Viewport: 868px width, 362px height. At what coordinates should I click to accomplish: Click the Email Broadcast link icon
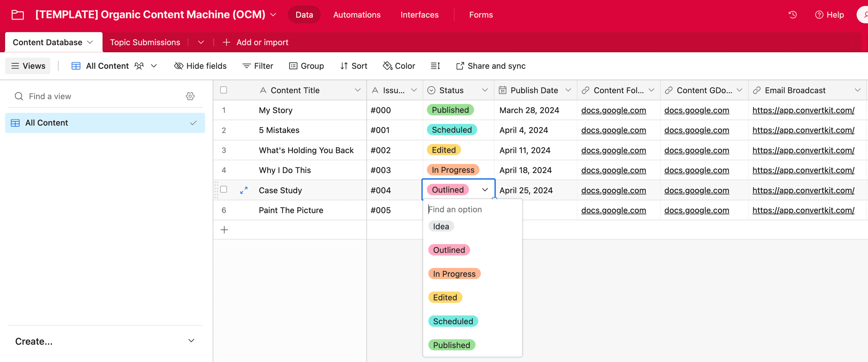[x=757, y=90]
